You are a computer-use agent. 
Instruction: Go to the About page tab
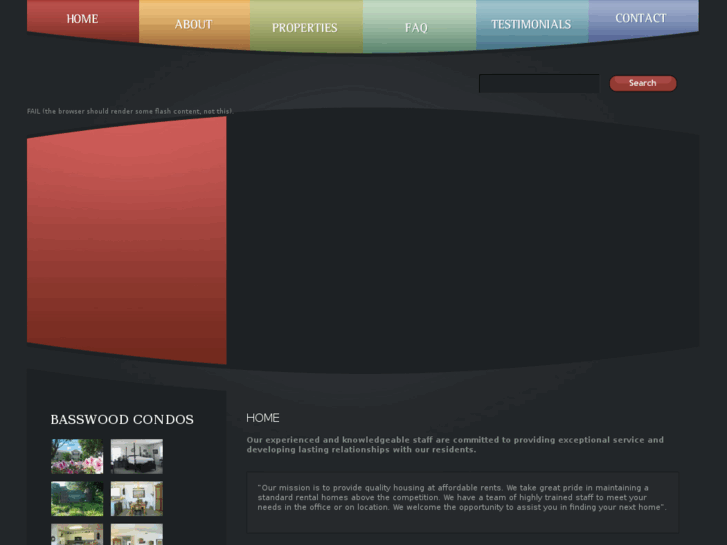click(194, 24)
